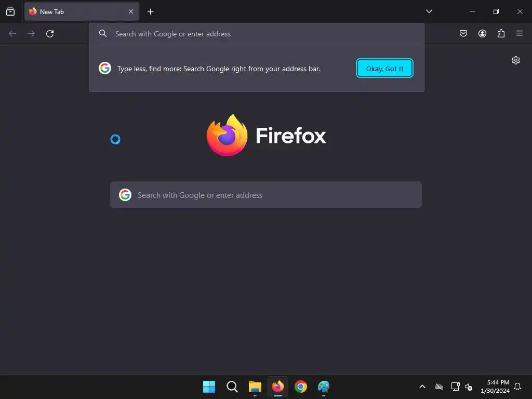The image size is (532, 399).
Task: Open the Extensions puzzle icon
Action: coord(501,33)
